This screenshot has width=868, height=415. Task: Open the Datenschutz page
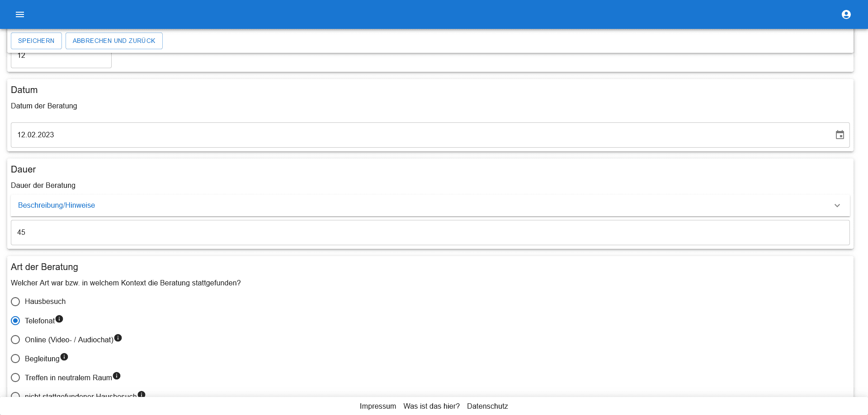[x=487, y=406]
